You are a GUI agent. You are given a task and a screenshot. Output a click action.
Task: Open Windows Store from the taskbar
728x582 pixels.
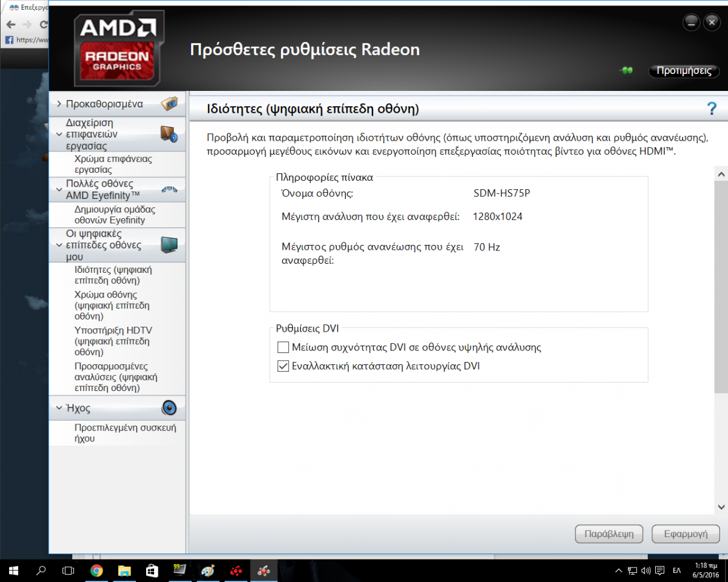152,570
